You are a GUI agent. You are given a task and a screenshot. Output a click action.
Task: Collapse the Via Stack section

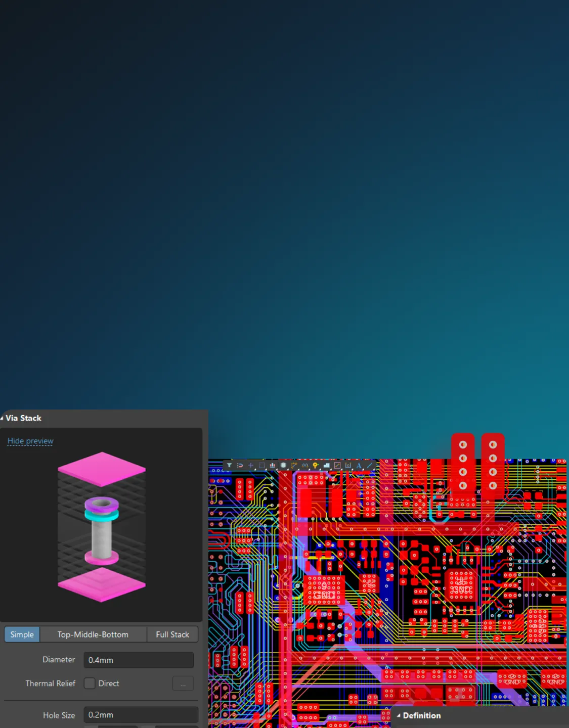[x=2, y=418]
